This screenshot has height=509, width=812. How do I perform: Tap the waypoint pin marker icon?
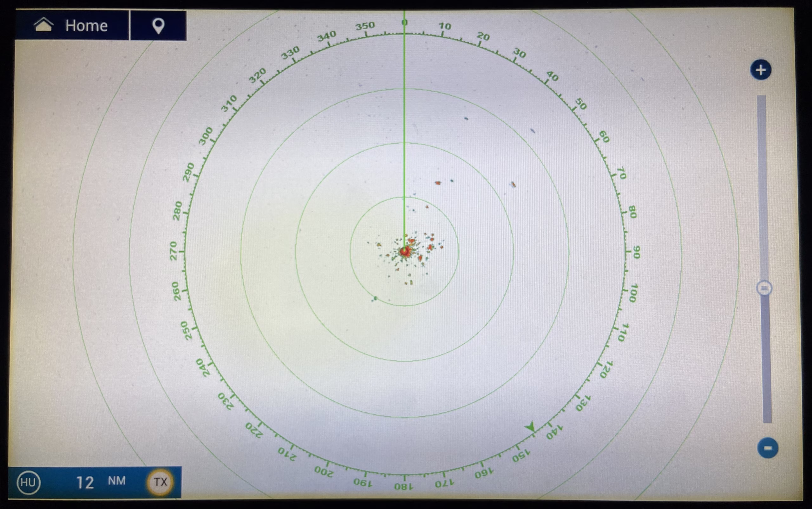[x=158, y=26]
